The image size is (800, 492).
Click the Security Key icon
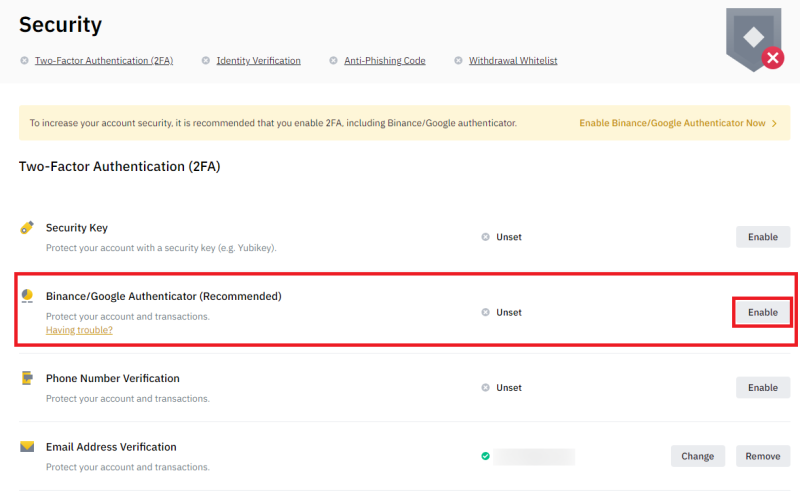pyautogui.click(x=27, y=228)
